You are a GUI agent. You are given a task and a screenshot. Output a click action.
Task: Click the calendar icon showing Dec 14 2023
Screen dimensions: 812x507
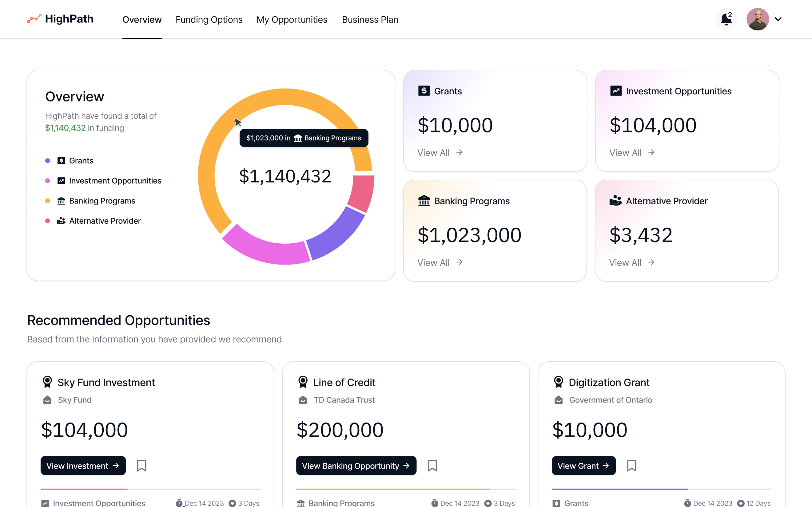coord(180,503)
